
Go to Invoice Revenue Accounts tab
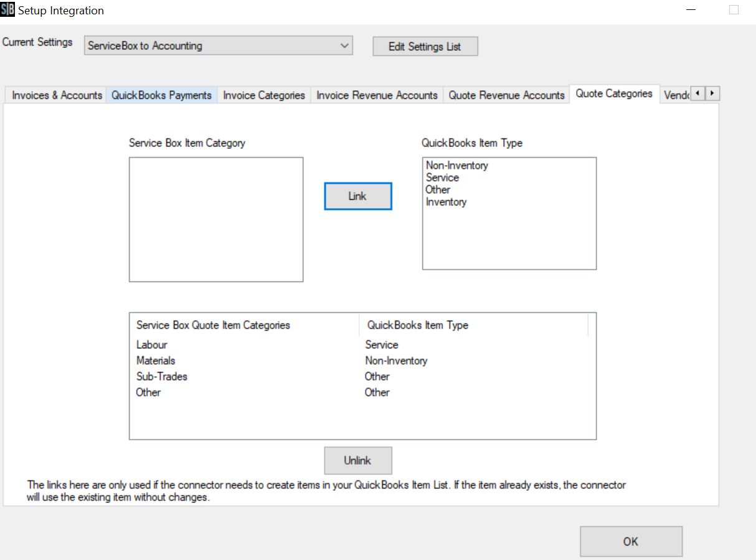tap(377, 95)
